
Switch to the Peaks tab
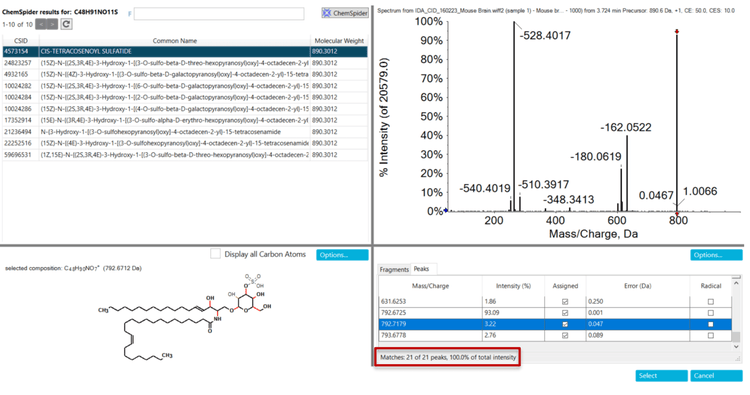[x=421, y=269]
